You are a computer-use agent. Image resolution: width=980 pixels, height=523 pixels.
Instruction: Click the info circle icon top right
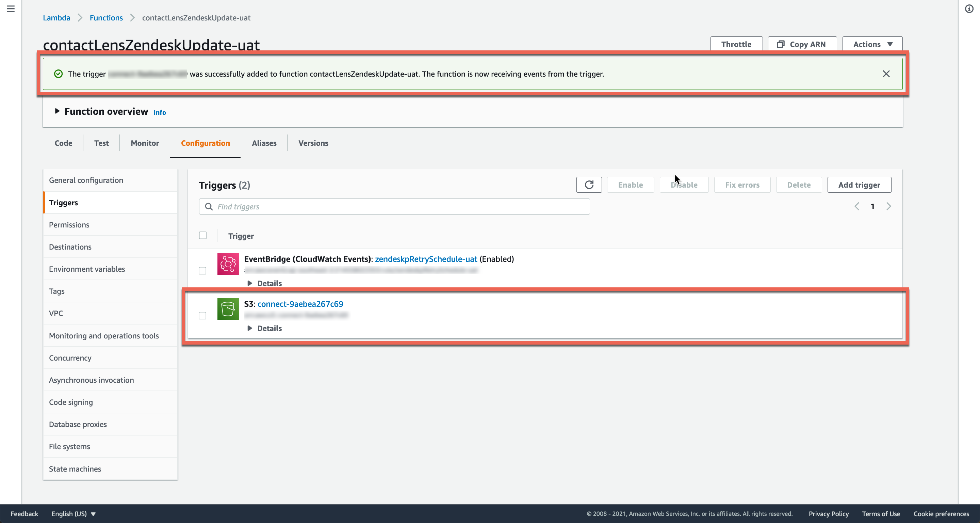point(969,9)
